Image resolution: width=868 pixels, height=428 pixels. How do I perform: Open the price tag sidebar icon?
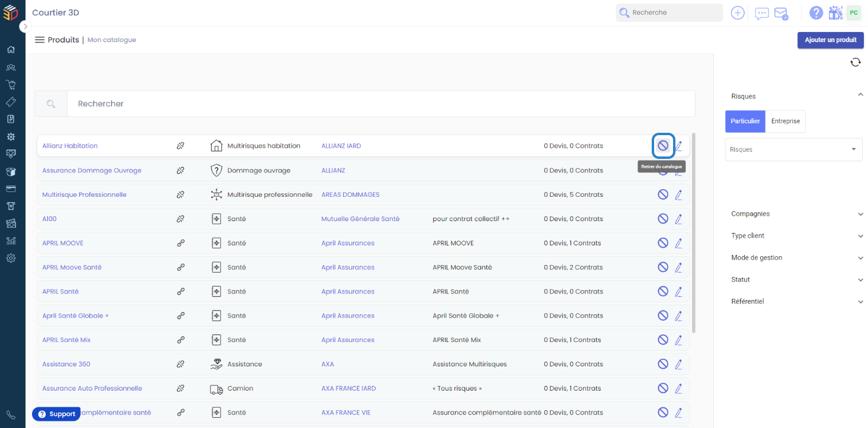pyautogui.click(x=11, y=102)
